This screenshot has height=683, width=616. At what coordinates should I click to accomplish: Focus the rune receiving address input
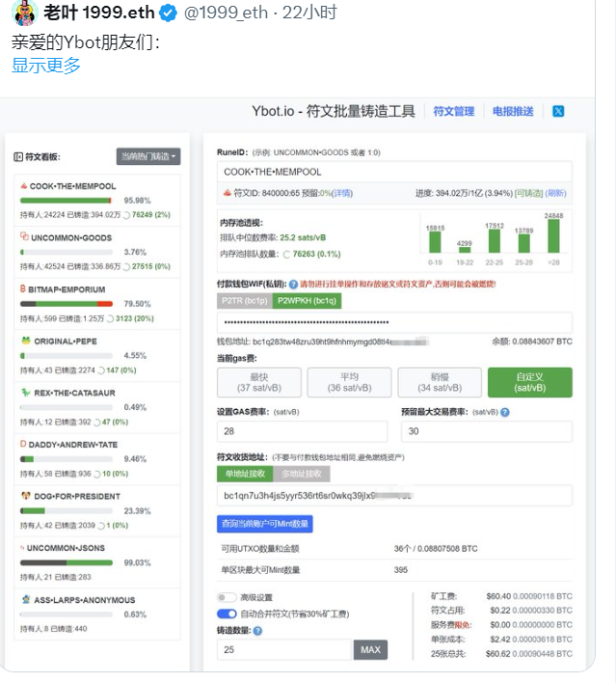[394, 496]
